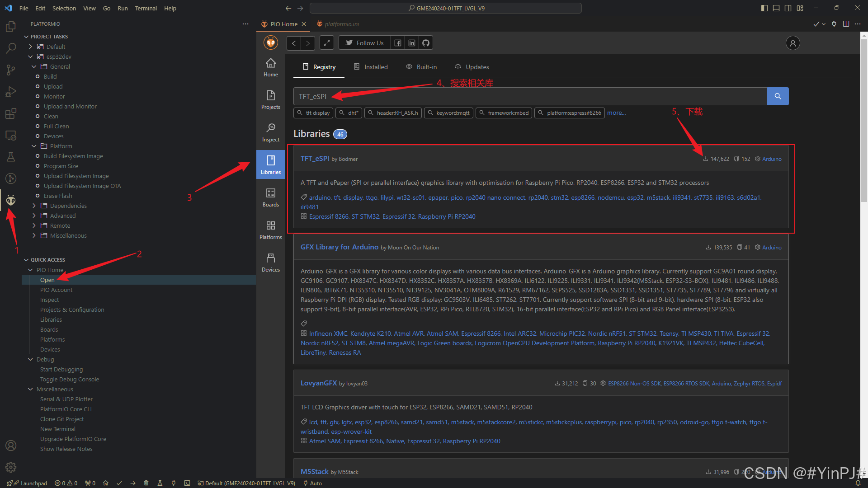Click the TFT_eSPI library search field
Screen dimensions: 868x488
[x=530, y=96]
